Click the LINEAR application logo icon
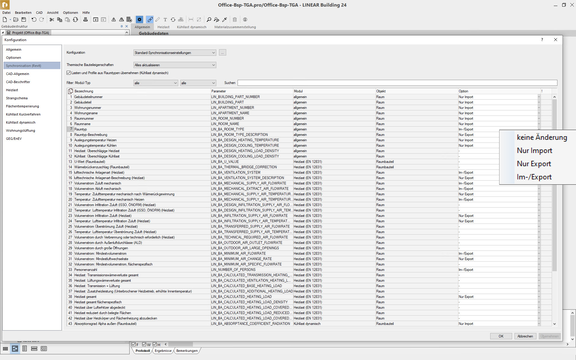 (5, 5)
